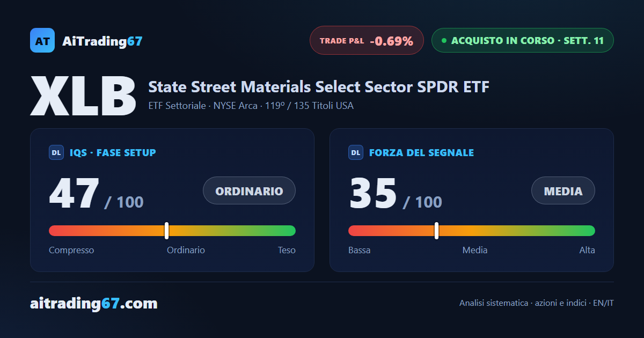Click the Compresso label under IQS bar

pyautogui.click(x=71, y=250)
